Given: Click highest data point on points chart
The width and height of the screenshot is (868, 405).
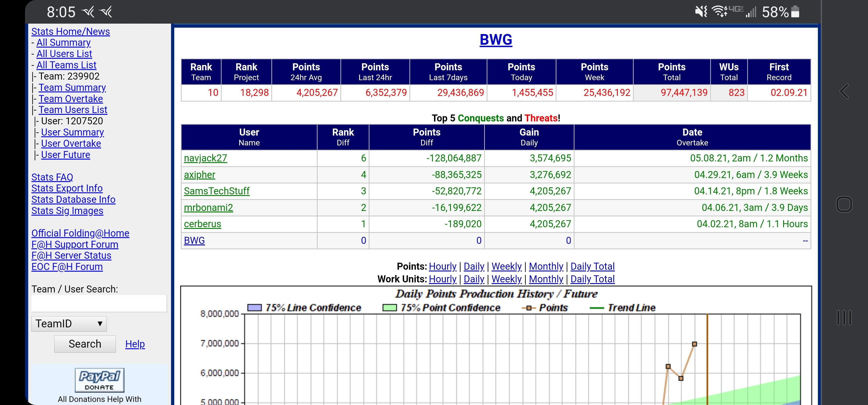Looking at the screenshot, I should coord(695,344).
